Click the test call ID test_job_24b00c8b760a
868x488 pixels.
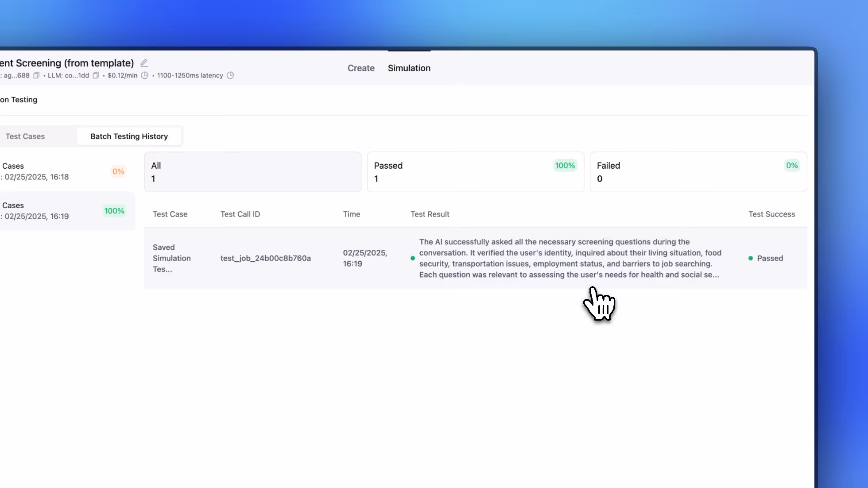(266, 258)
